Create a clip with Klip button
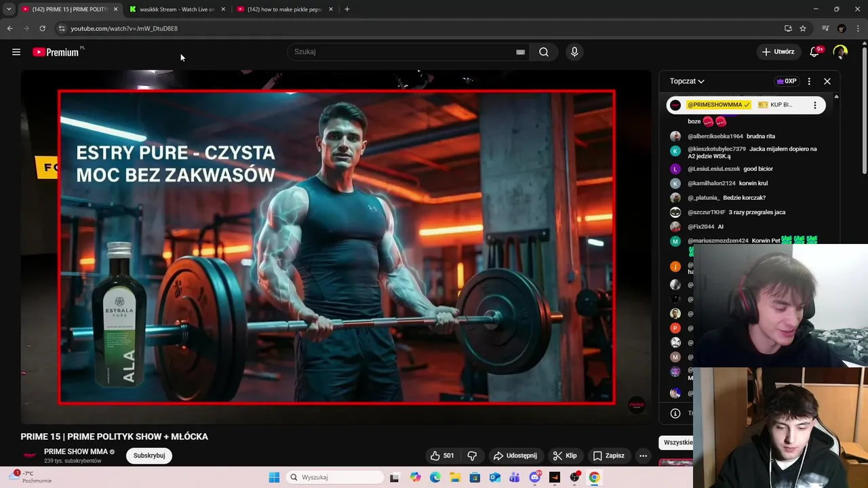This screenshot has height=488, width=868. pos(565,455)
